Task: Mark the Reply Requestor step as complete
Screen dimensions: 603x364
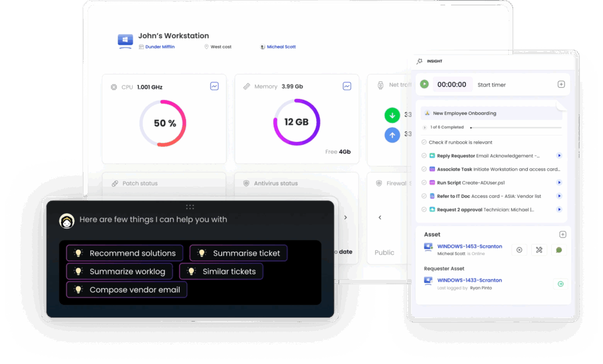Action: point(424,156)
